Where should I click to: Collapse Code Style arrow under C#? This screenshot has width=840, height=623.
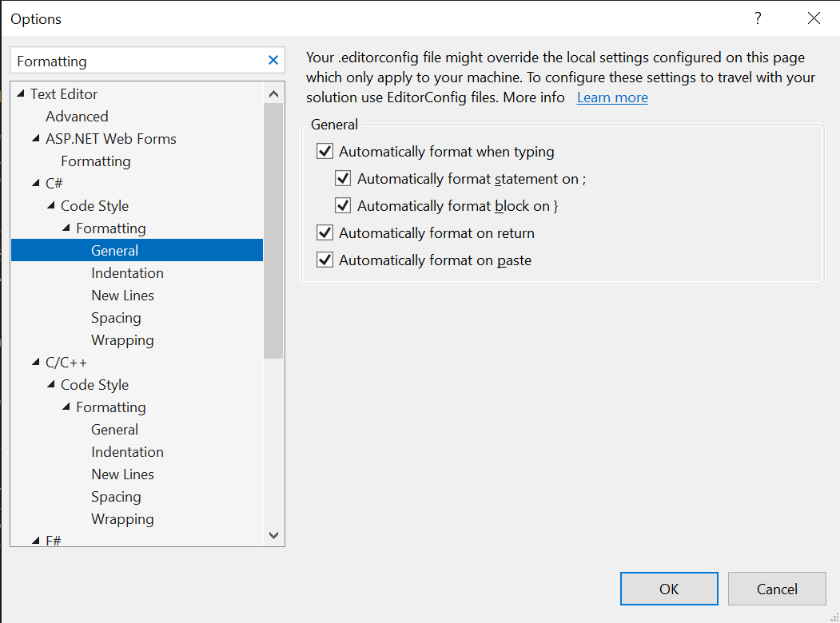51,205
